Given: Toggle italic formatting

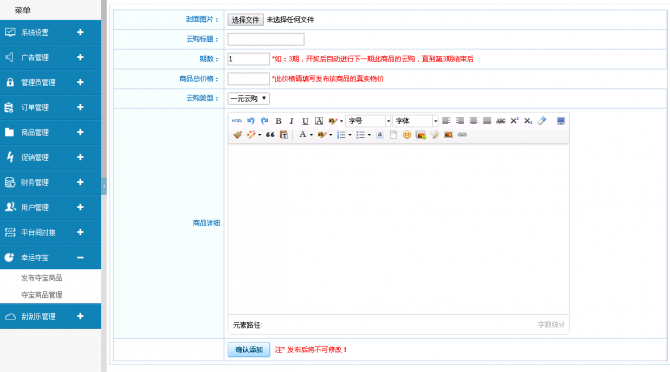Looking at the screenshot, I should coord(291,121).
